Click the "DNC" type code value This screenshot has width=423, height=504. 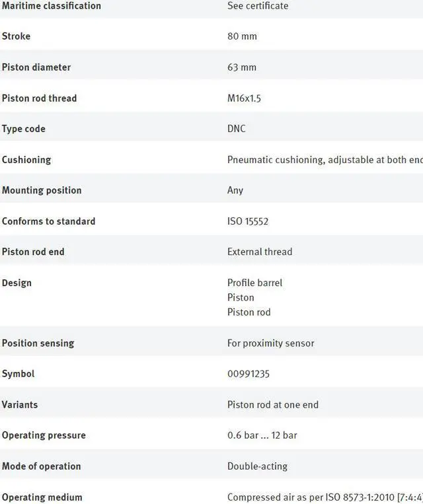pyautogui.click(x=237, y=129)
